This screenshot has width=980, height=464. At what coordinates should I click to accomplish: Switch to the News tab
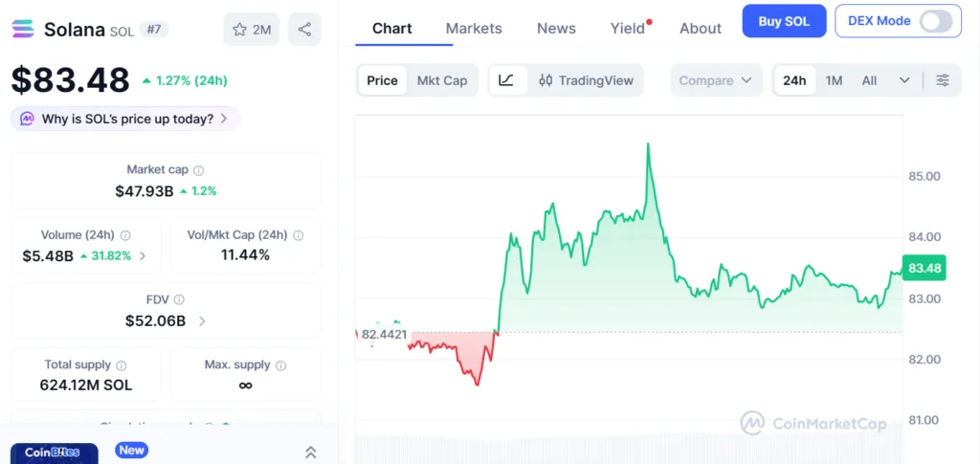tap(556, 28)
